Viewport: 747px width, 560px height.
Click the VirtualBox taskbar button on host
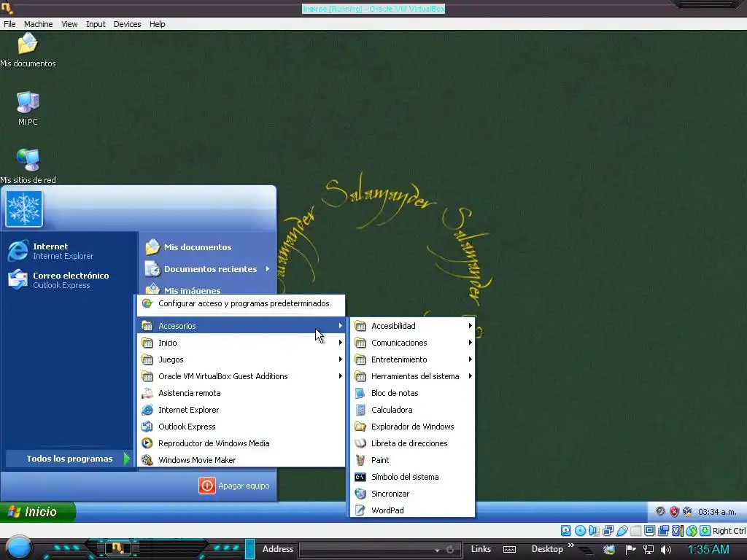click(x=117, y=548)
